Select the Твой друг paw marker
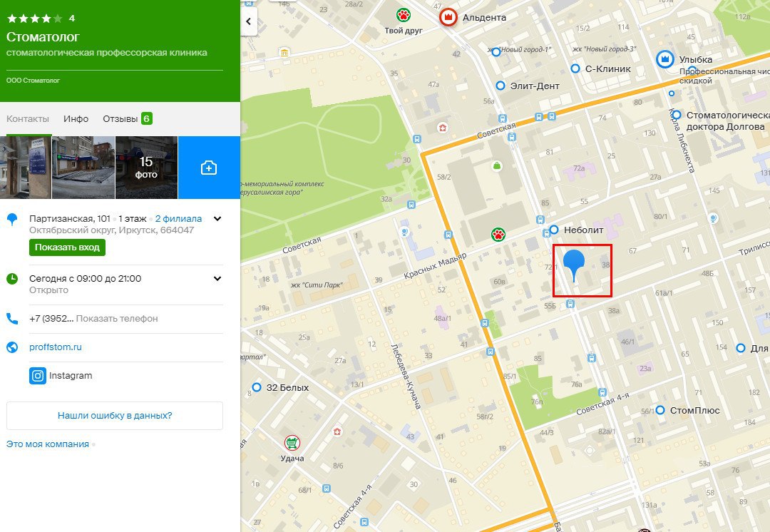This screenshot has width=770, height=532. coord(403,15)
